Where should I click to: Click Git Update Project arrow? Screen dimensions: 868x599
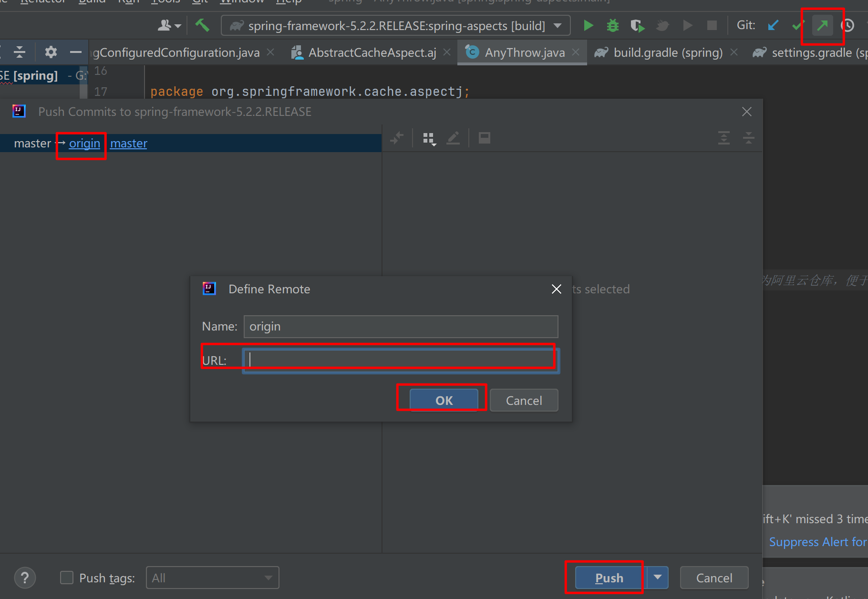click(x=773, y=25)
